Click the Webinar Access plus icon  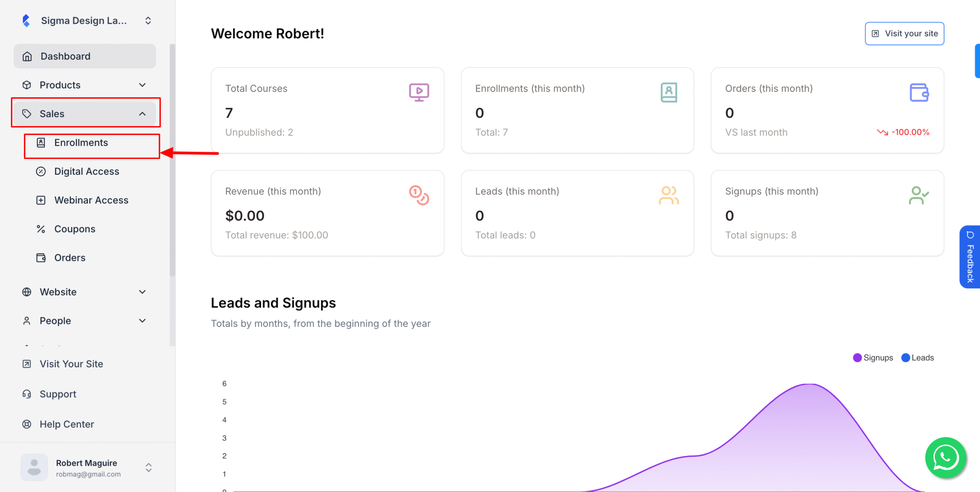(x=41, y=200)
